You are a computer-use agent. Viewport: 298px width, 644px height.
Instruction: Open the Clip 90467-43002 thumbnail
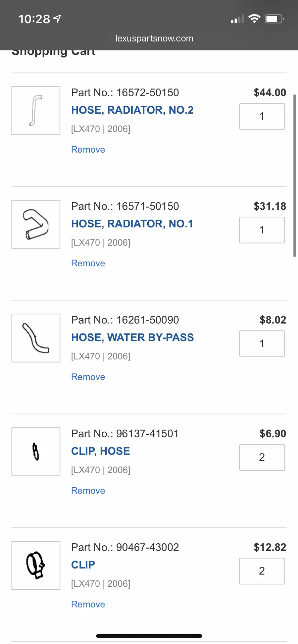pos(36,566)
